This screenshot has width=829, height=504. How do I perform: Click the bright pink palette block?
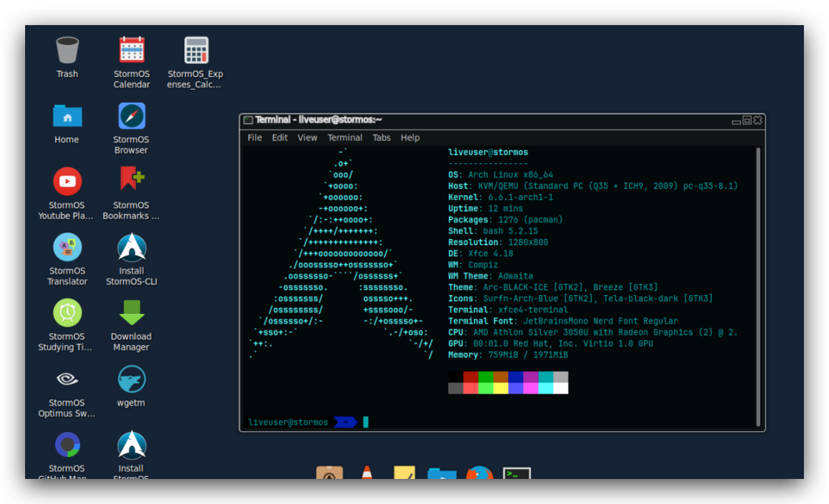pyautogui.click(x=531, y=389)
